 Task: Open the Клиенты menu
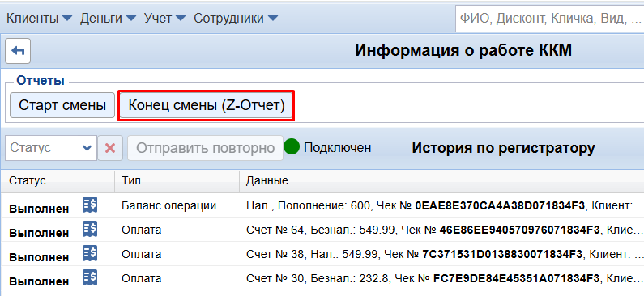pyautogui.click(x=40, y=19)
